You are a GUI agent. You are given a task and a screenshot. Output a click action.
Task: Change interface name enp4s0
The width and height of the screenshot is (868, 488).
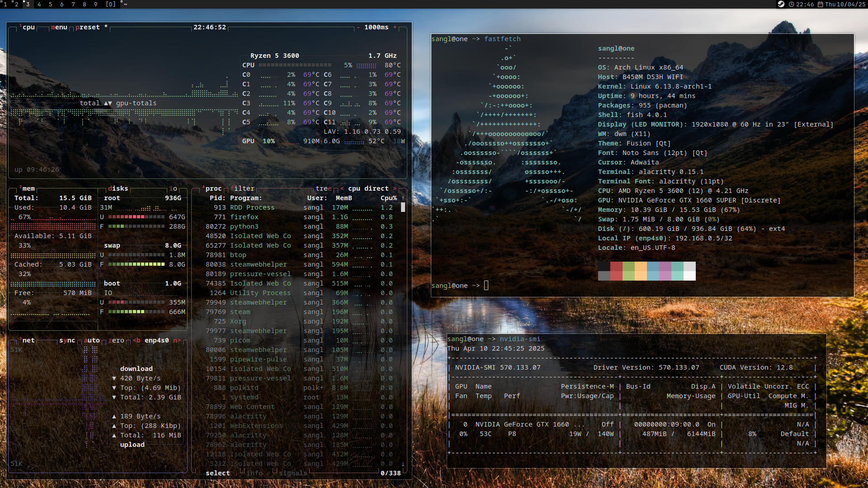tap(157, 340)
